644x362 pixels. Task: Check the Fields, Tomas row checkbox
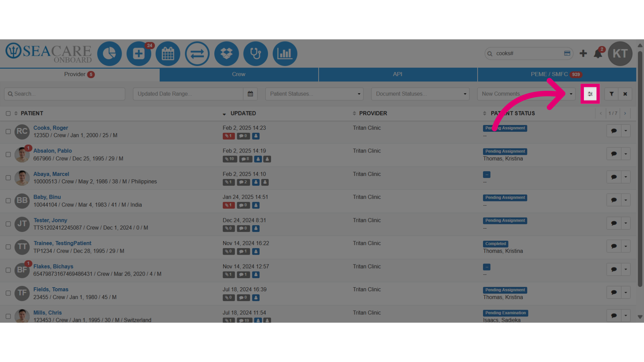click(8, 293)
